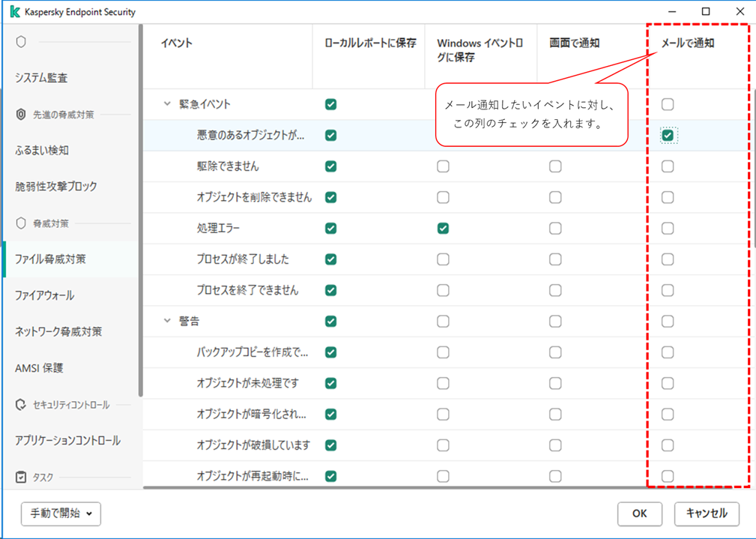This screenshot has height=539, width=756.
Task: Click the キャンセル button
Action: click(706, 514)
